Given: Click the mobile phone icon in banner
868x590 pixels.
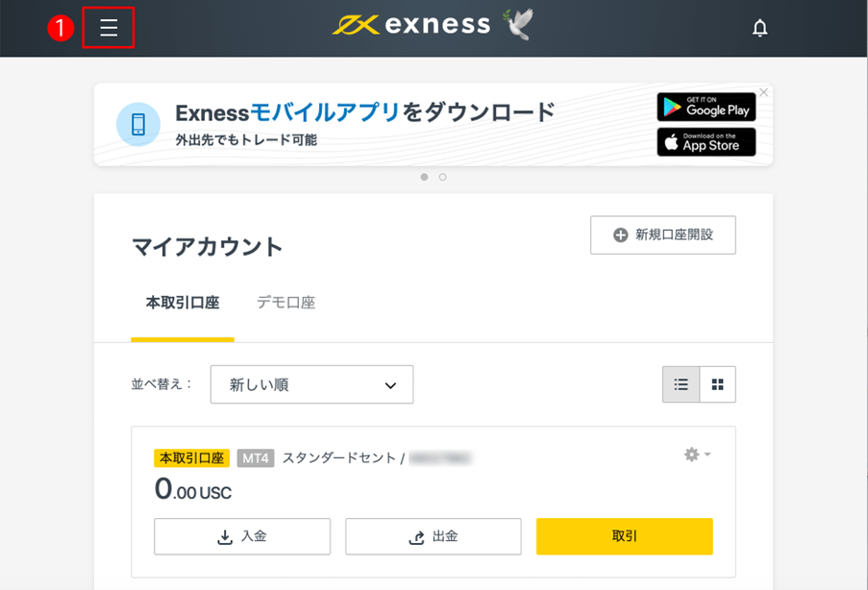Looking at the screenshot, I should 138,125.
